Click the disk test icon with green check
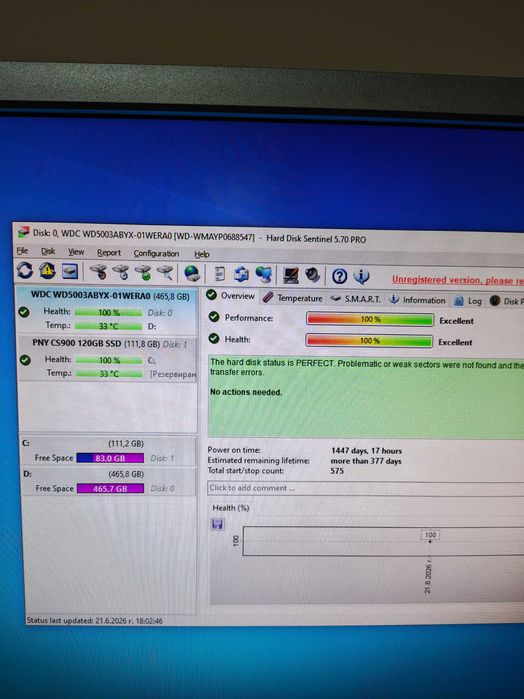Viewport: 524px width, 699px height. coord(143,272)
